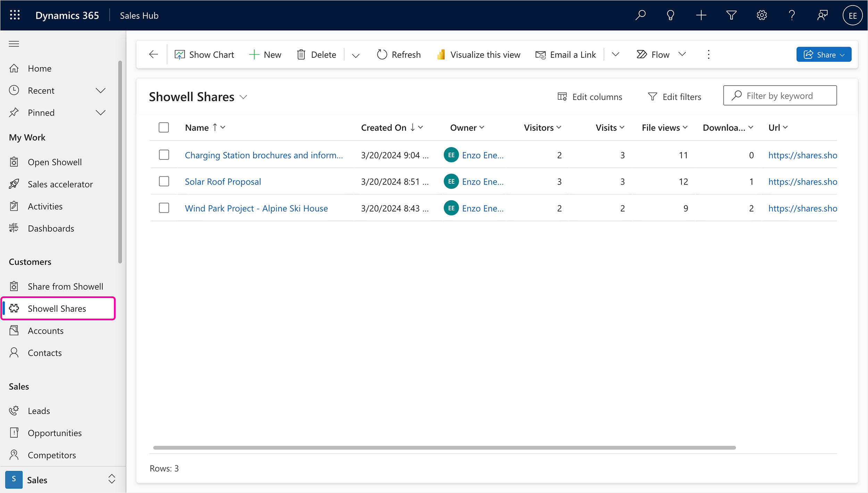Check the Wind Park Project row checkbox

(x=164, y=208)
